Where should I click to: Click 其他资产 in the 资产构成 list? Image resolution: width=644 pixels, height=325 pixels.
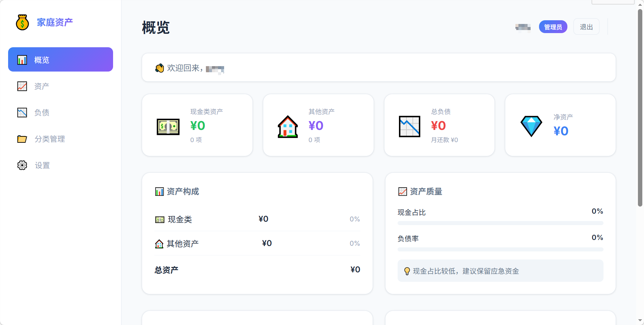(x=183, y=244)
